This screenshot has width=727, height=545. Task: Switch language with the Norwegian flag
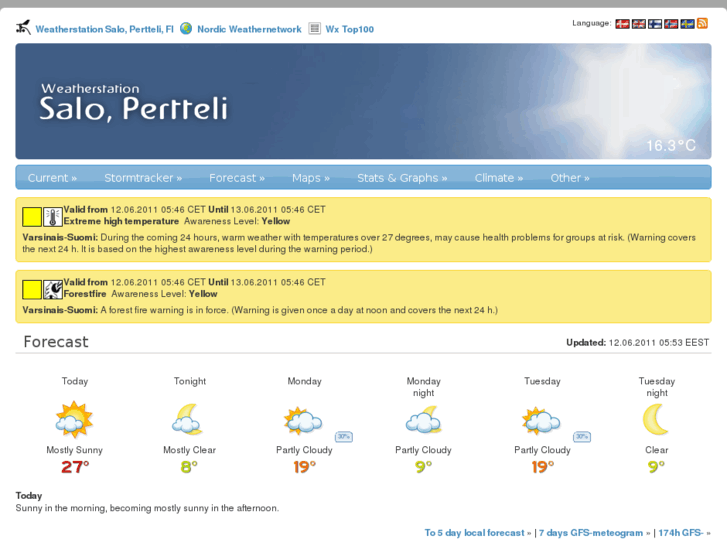[x=671, y=24]
